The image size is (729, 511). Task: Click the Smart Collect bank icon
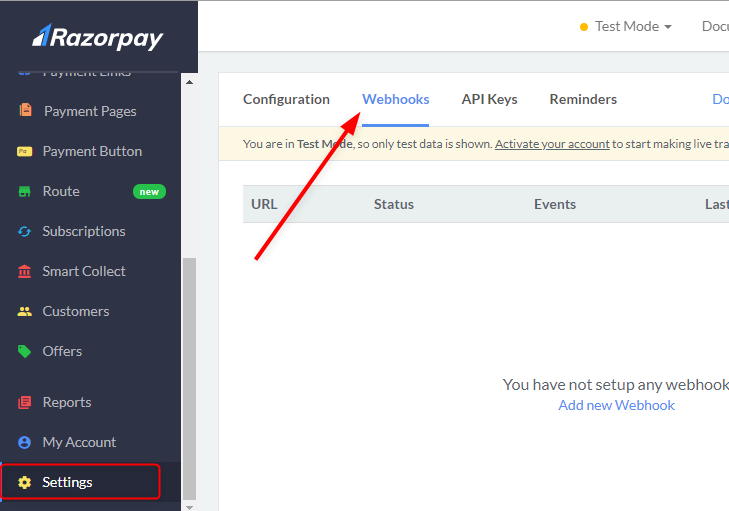point(25,271)
